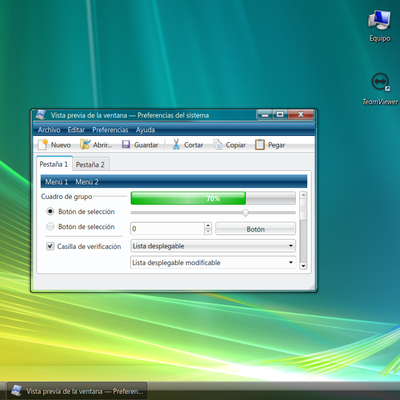Launch the TeamViewer desktop shortcut
Image resolution: width=400 pixels, height=400 pixels.
tap(380, 82)
